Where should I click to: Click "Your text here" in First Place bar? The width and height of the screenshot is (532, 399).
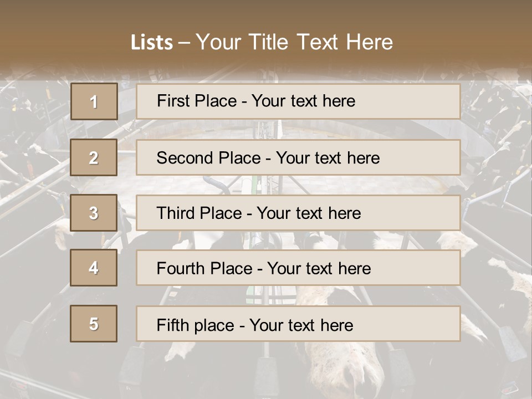click(303, 101)
